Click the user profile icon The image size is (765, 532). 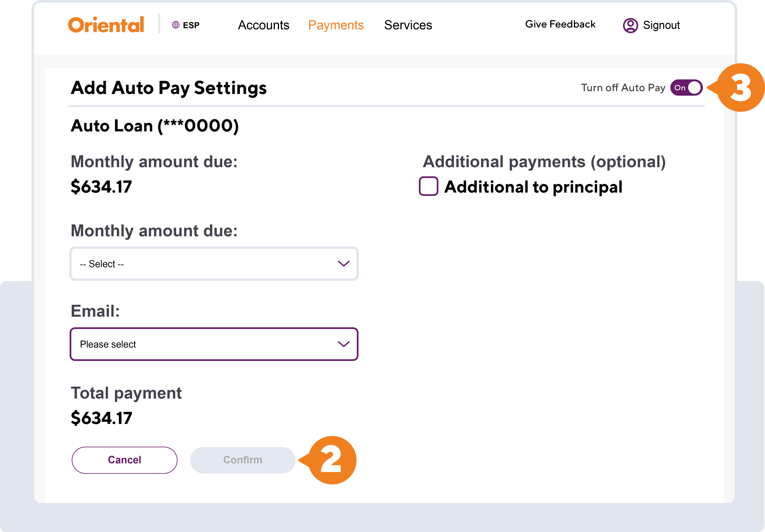tap(630, 25)
